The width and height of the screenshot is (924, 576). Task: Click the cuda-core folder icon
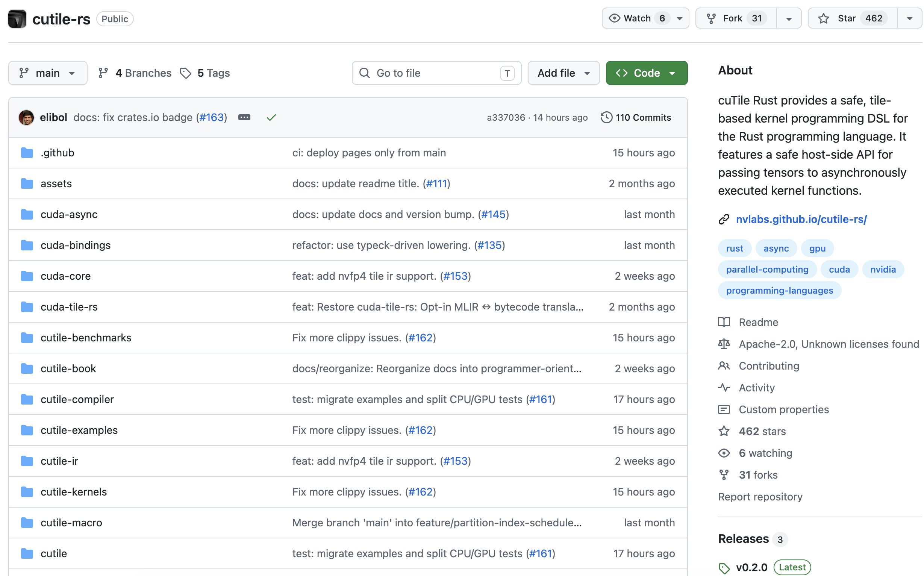(x=27, y=276)
